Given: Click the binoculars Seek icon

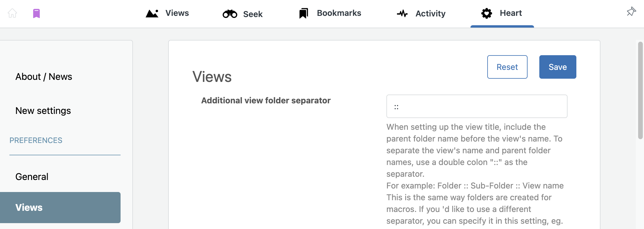Looking at the screenshot, I should pos(230,14).
